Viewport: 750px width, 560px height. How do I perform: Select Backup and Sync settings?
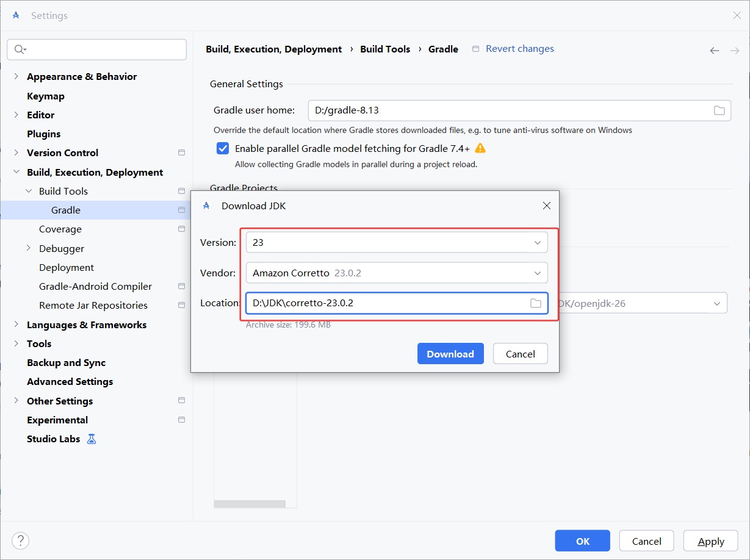[67, 362]
